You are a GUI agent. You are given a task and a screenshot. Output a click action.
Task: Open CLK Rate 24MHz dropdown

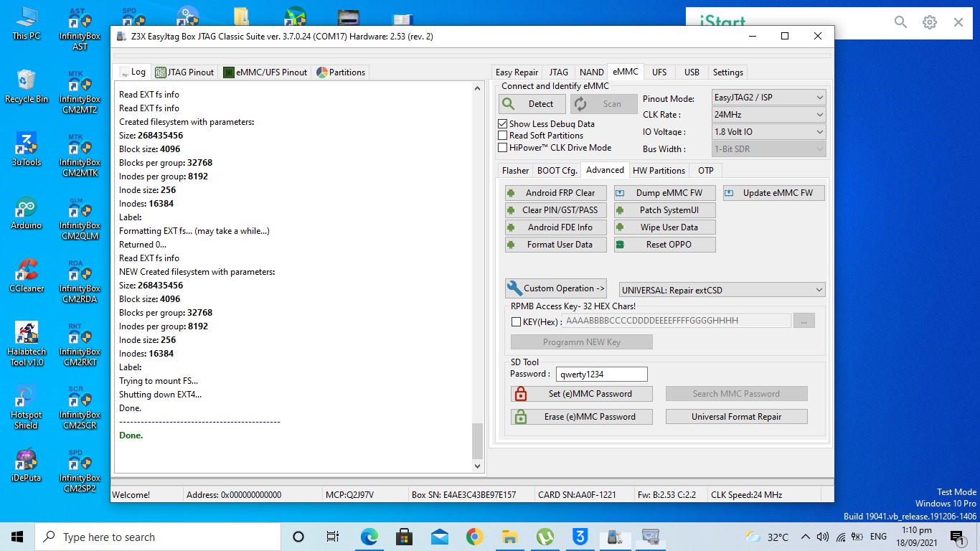pyautogui.click(x=768, y=114)
